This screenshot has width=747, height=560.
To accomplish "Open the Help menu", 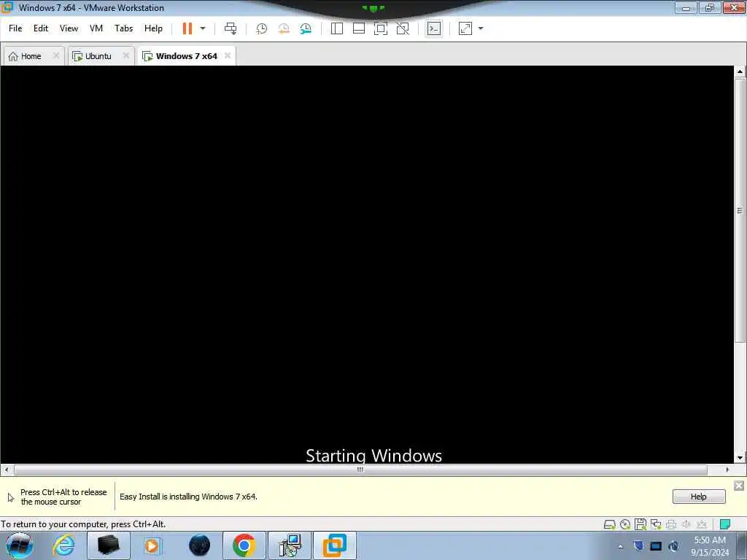I will pos(153,28).
